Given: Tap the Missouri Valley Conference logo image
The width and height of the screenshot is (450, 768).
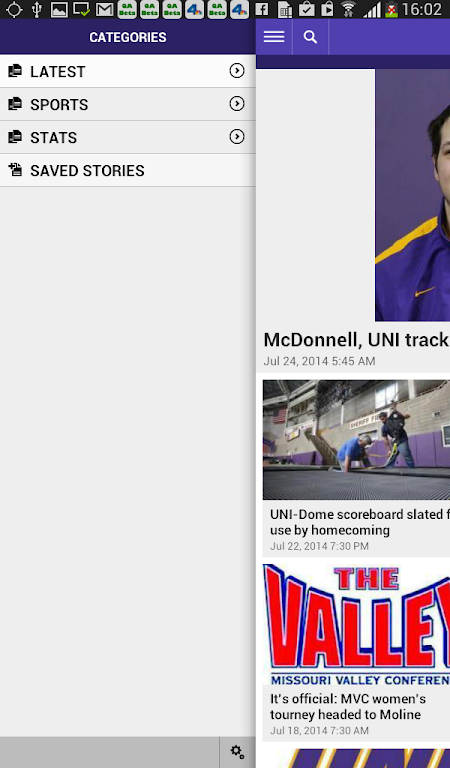Looking at the screenshot, I should (356, 625).
